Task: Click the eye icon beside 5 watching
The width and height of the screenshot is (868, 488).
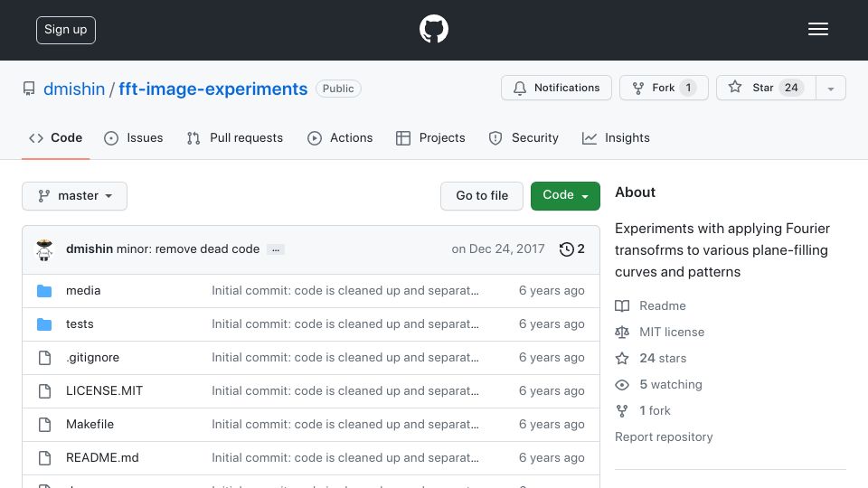Action: tap(622, 385)
